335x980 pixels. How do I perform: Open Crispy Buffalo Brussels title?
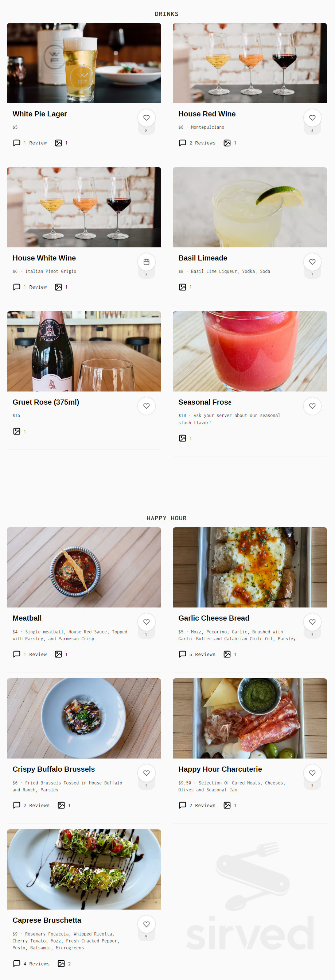tap(54, 769)
